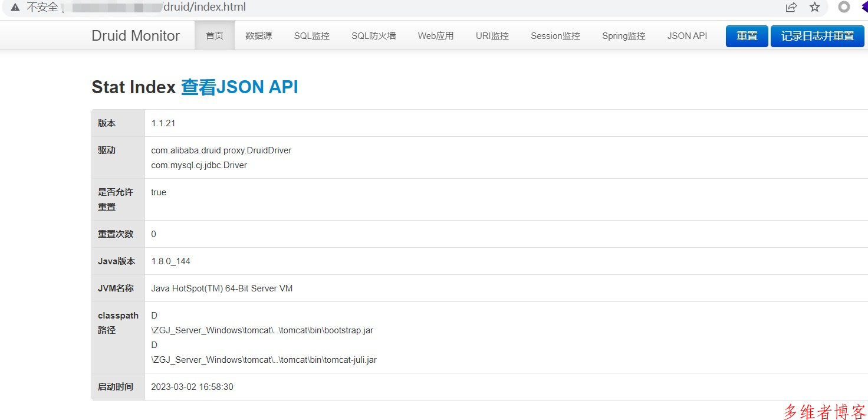This screenshot has width=868, height=420.
Task: Open the Druid Monitor brand link
Action: 136,35
